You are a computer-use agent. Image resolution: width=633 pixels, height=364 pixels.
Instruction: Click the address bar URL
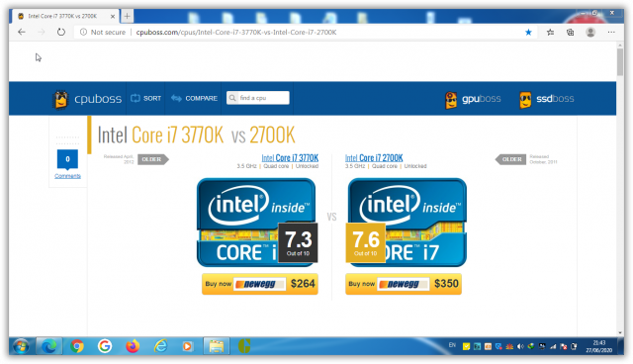point(236,33)
